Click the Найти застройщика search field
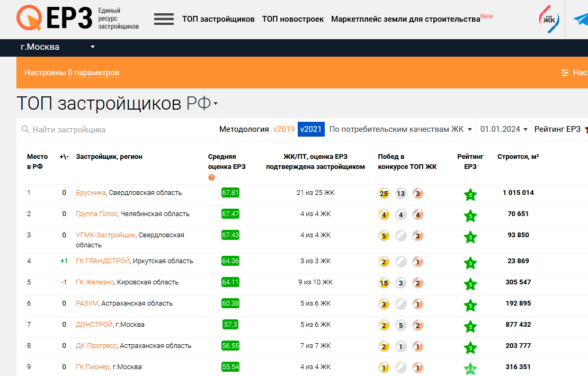 coord(117,129)
